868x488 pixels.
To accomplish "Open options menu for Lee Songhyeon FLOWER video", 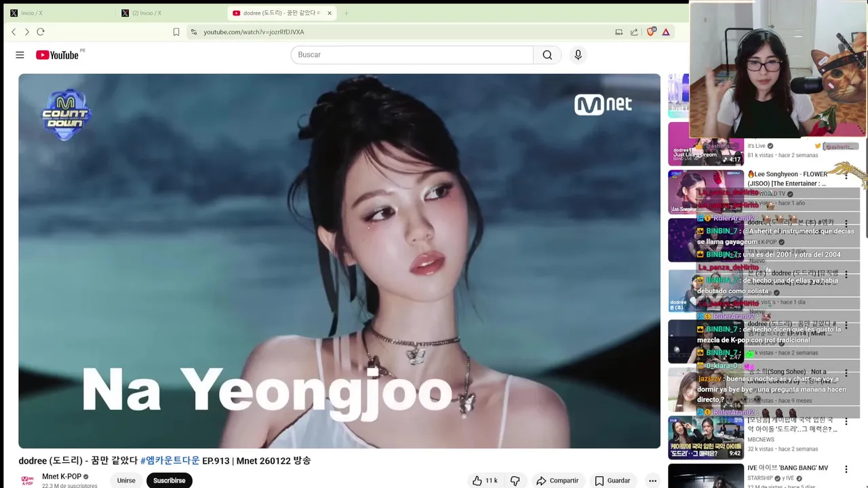I will 846,176.
